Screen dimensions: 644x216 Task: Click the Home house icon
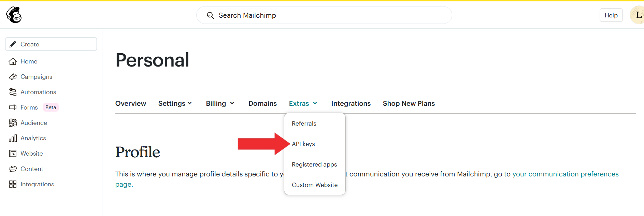tap(13, 61)
